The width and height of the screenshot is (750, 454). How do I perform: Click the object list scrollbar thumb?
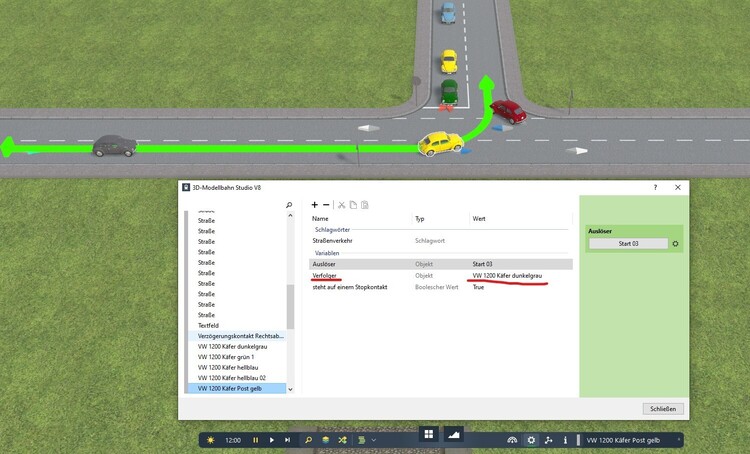290,306
